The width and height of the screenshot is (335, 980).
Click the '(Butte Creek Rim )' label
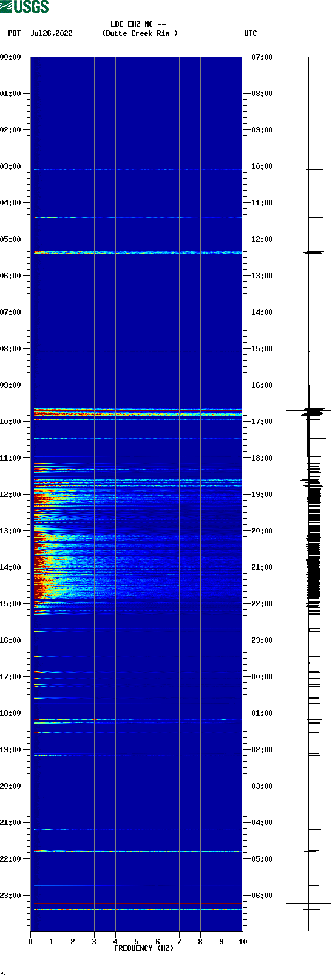(x=140, y=33)
